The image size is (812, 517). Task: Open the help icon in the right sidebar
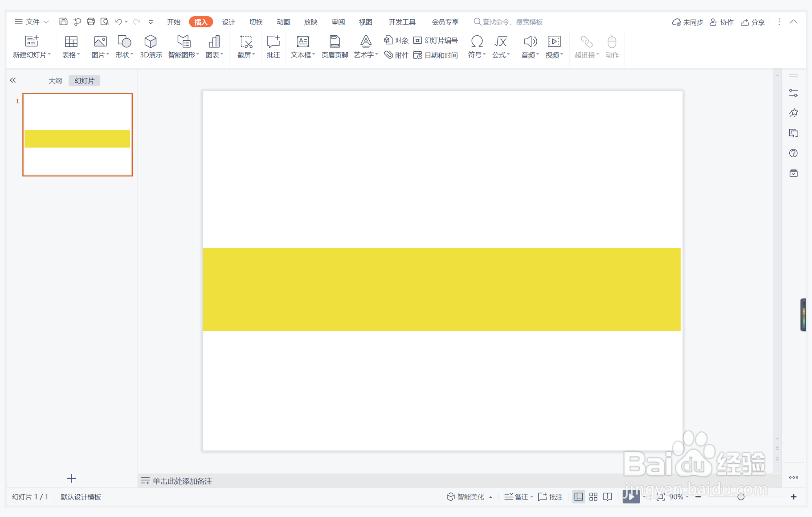(793, 153)
